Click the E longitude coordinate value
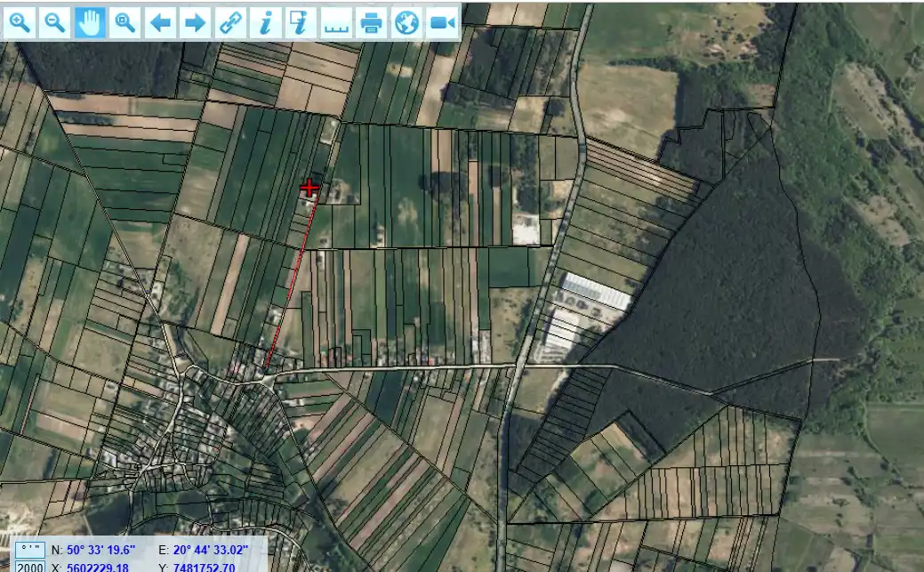 211,551
